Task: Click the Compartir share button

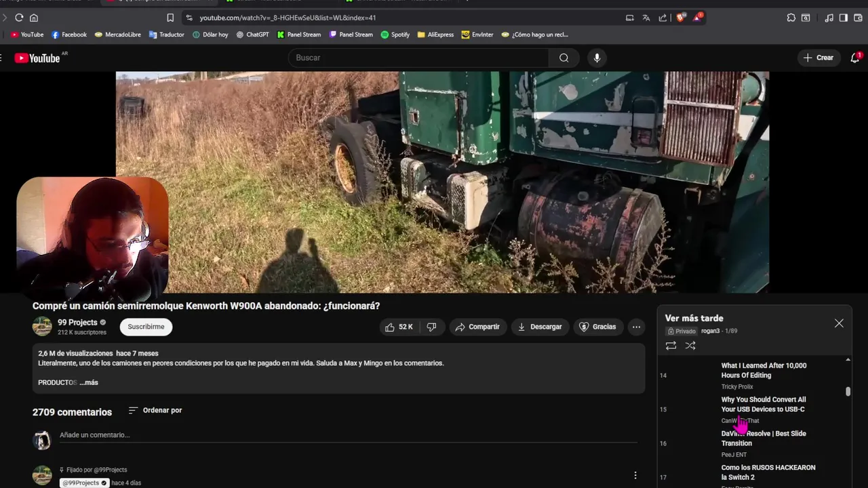Action: [477, 327]
